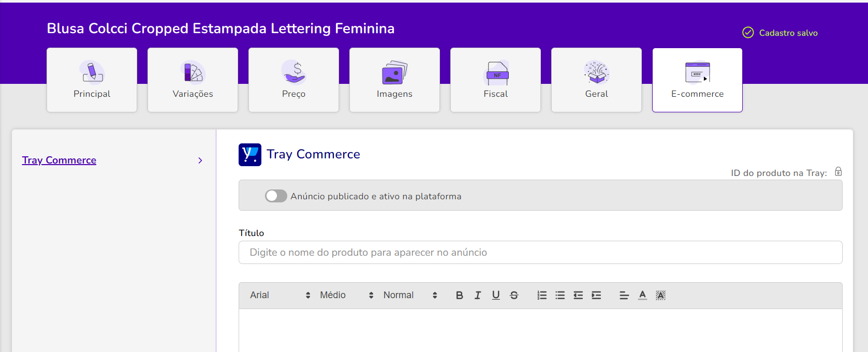
Task: Insert a bulleted list
Action: (x=560, y=295)
